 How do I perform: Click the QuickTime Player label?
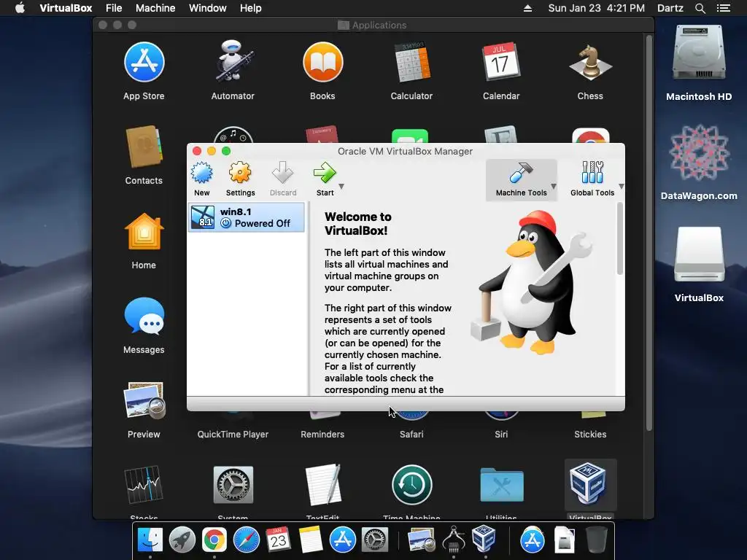click(233, 435)
